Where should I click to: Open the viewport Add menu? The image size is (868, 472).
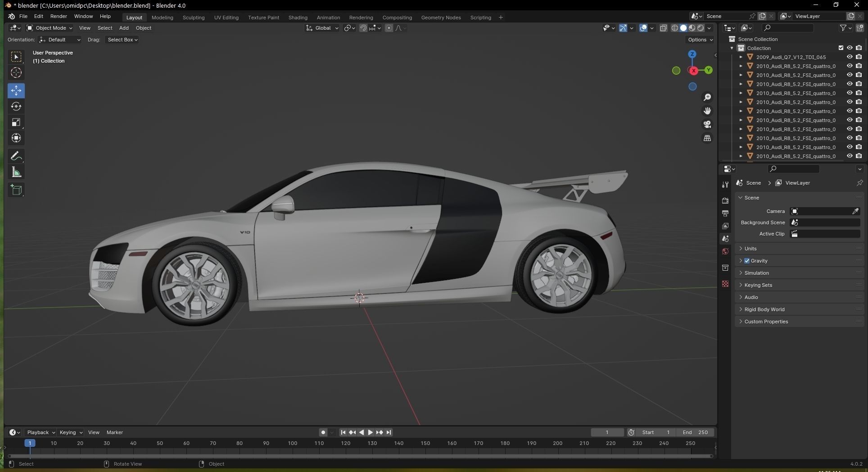124,28
